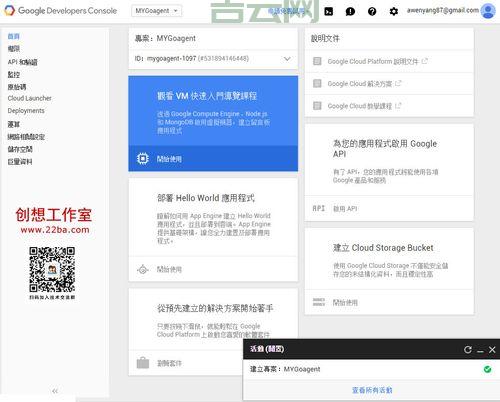Screen dimensions: 500x402
Task: Click green success check for MYGoagent
Action: coord(487,369)
